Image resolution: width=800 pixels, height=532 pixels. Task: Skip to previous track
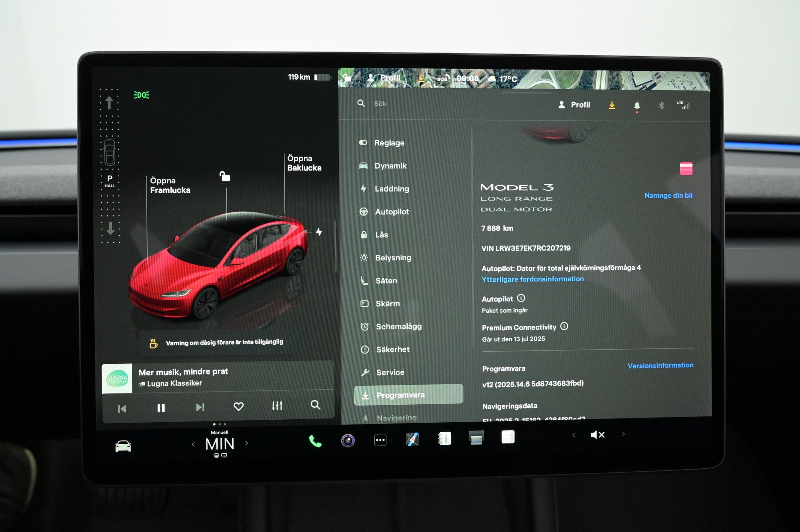tap(122, 409)
